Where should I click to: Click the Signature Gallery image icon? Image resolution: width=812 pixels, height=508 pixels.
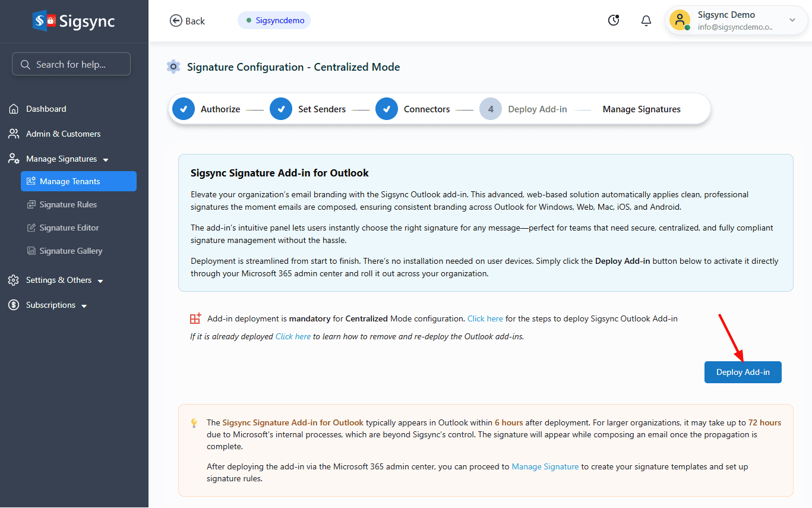click(31, 251)
